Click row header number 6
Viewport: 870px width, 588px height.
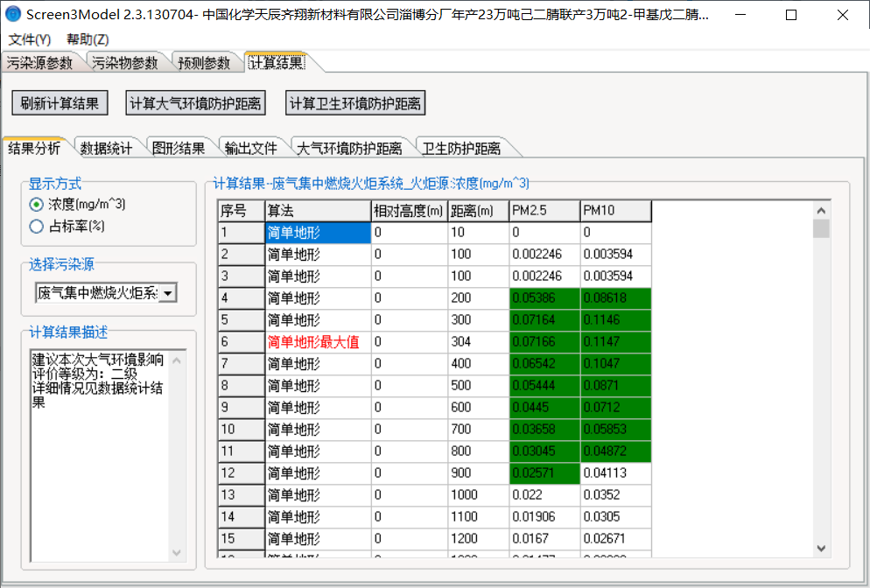[242, 342]
